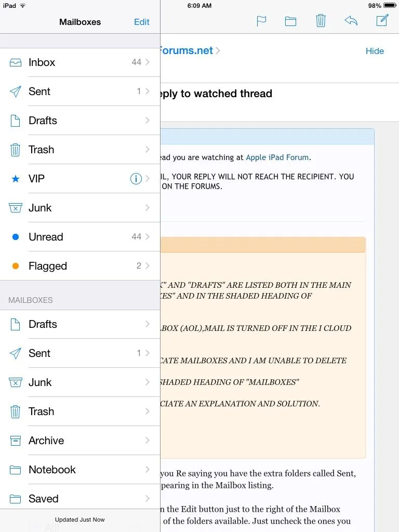This screenshot has width=399, height=532.
Task: Tap Edit in the Mailboxes header
Action: point(141,22)
